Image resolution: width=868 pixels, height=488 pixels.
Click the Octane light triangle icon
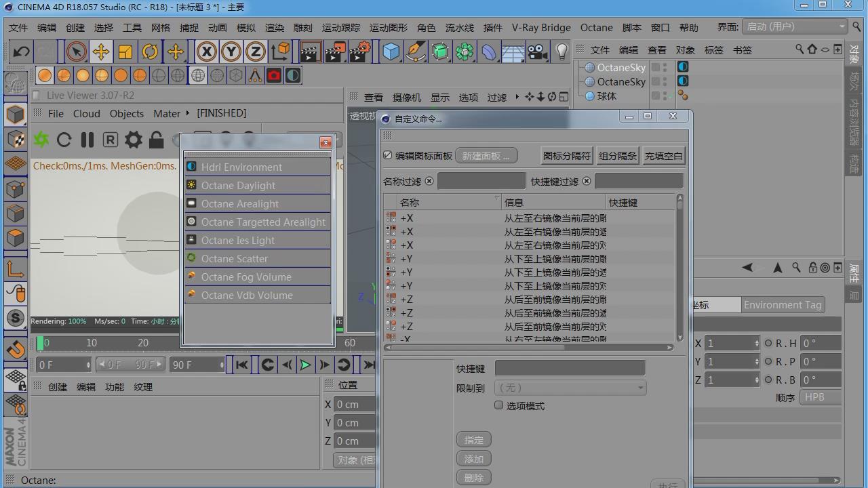click(x=255, y=75)
